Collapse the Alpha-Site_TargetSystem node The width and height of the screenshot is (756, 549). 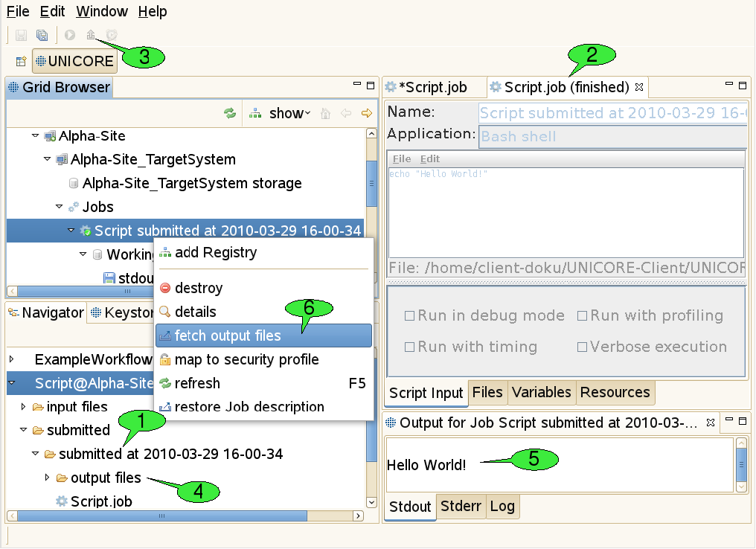[x=48, y=159]
